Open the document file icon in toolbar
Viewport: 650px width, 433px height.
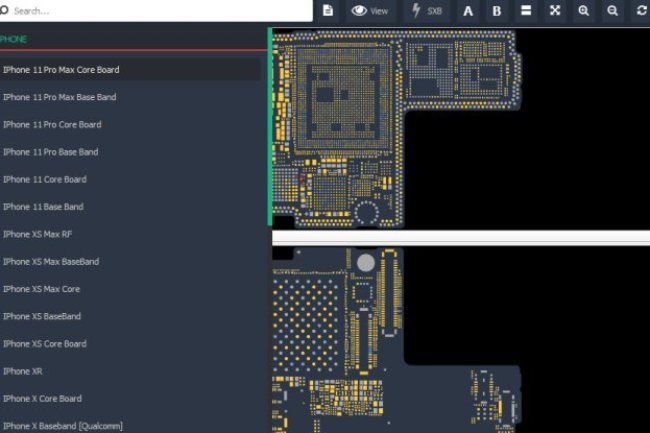pos(327,10)
